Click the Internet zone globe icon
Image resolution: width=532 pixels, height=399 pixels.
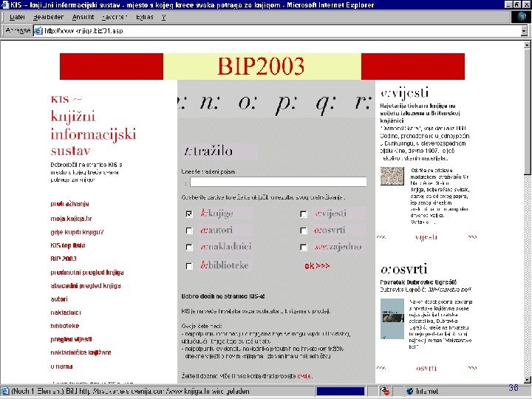tap(410, 391)
